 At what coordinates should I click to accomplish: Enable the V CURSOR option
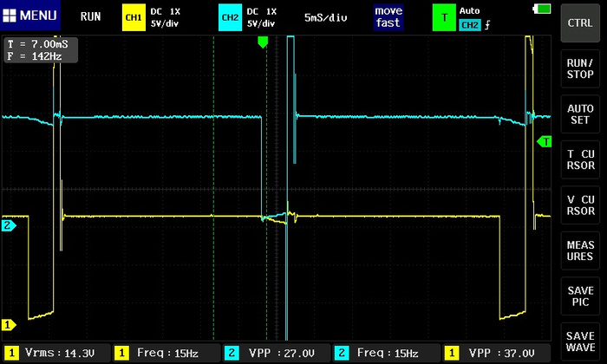tap(580, 203)
